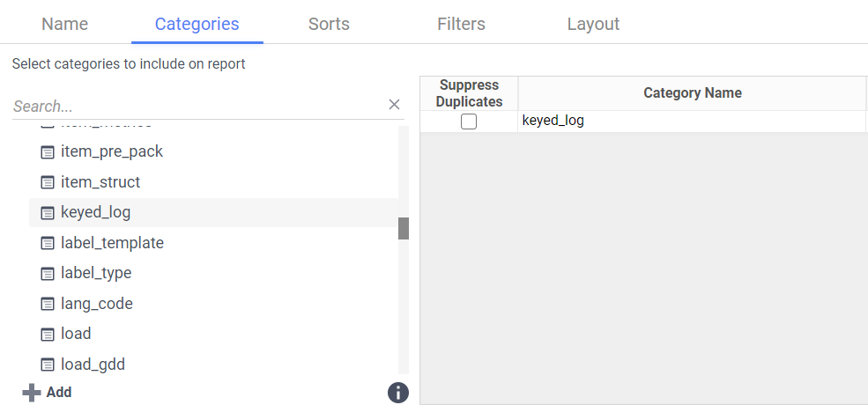Select keyed_log in the category list
This screenshot has height=405, width=868.
click(96, 212)
